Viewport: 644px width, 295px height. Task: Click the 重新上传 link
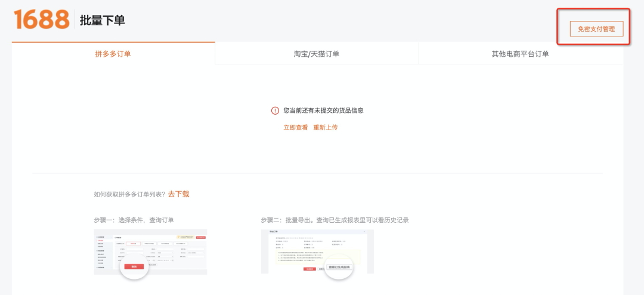tap(326, 128)
